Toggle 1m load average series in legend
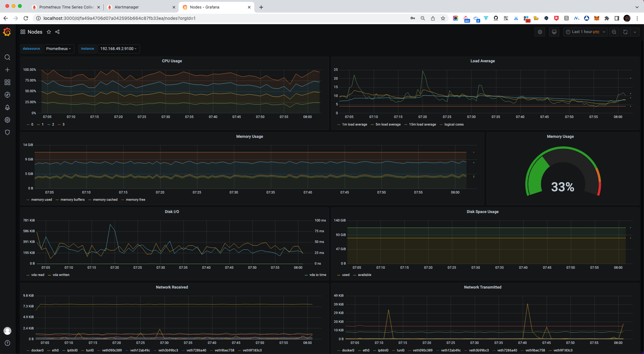Viewport: 644px width, 354px height. pos(354,125)
